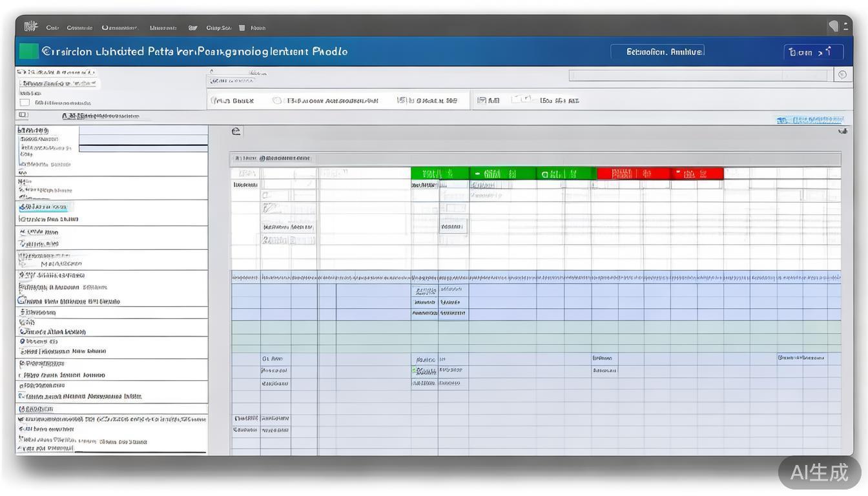Screen dimensions: 868x496
Task: Click the small panel icon below the left checkbox
Action: (23, 115)
